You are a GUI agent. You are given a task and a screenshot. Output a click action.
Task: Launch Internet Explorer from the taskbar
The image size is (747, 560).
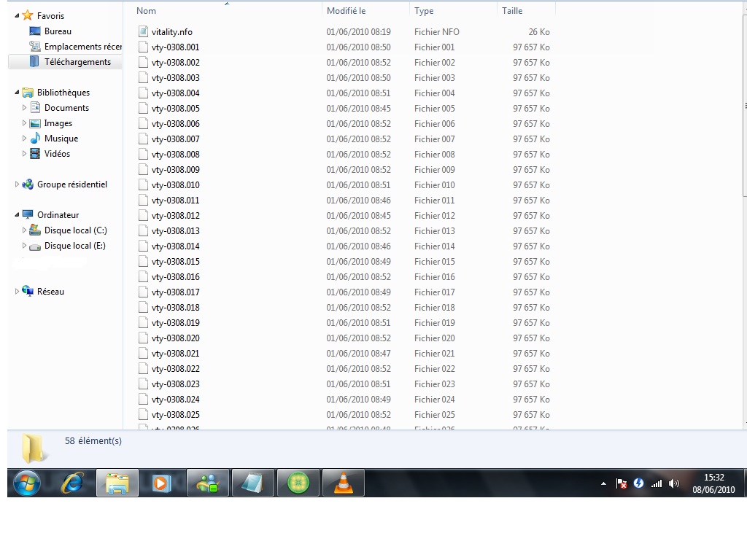pos(72,483)
